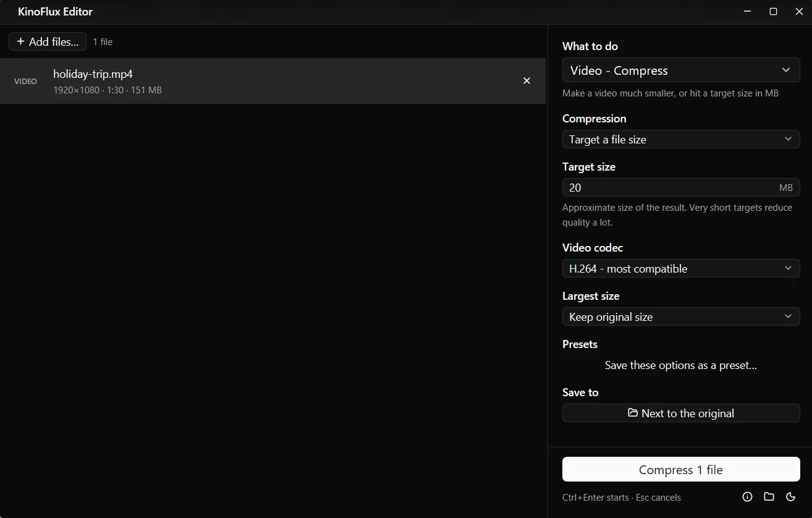Image resolution: width=812 pixels, height=518 pixels.
Task: Open the info icon in the footer
Action: tap(747, 496)
